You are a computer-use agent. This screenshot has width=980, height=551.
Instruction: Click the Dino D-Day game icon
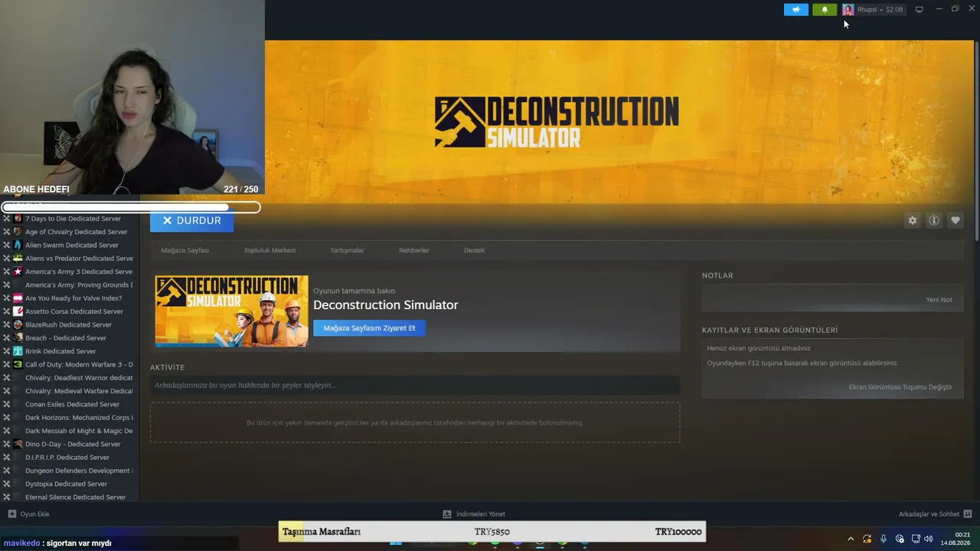point(18,444)
